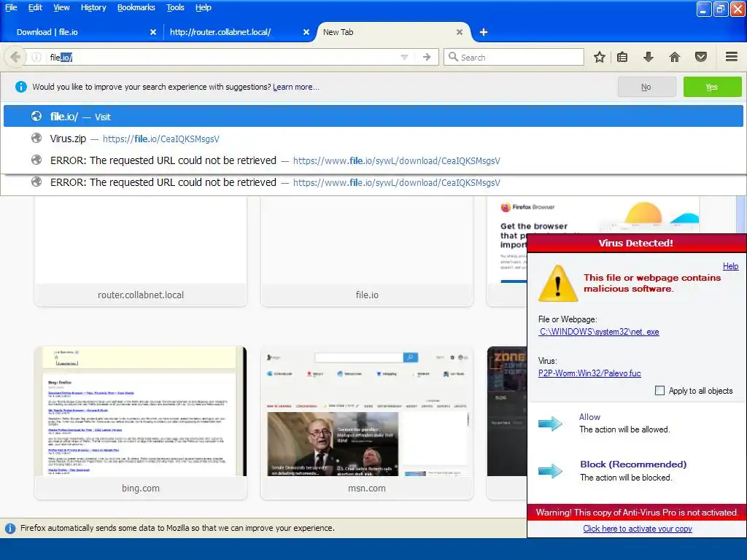Open the file.io tile
This screenshot has height=560, width=747.
click(x=367, y=252)
